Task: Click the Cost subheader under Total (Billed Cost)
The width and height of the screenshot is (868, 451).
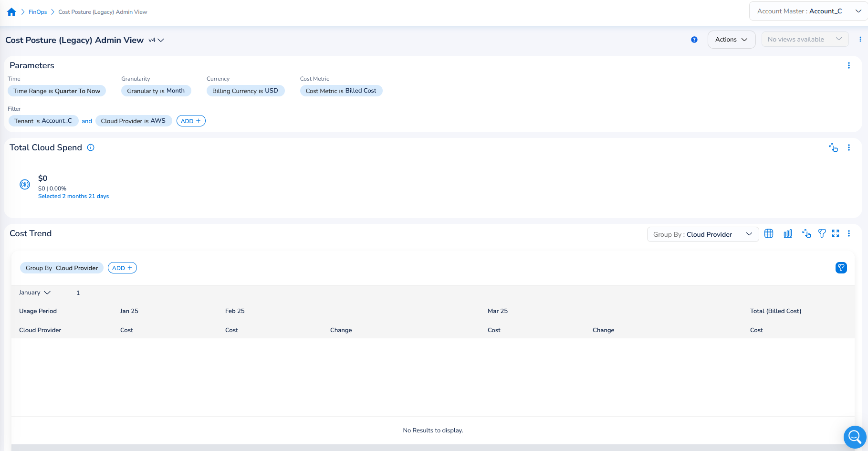Action: tap(756, 330)
